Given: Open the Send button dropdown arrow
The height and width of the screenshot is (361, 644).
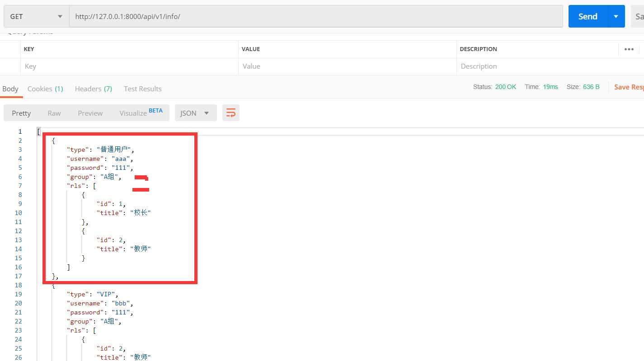Looking at the screenshot, I should [616, 16].
